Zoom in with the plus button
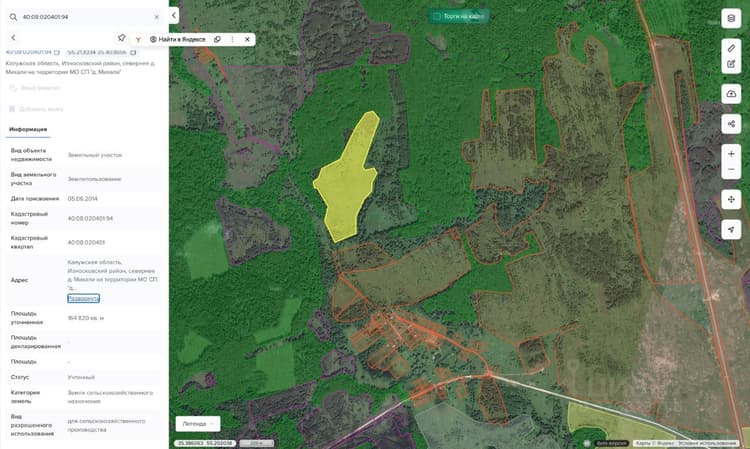Viewport: 750px width, 449px height. [731, 154]
